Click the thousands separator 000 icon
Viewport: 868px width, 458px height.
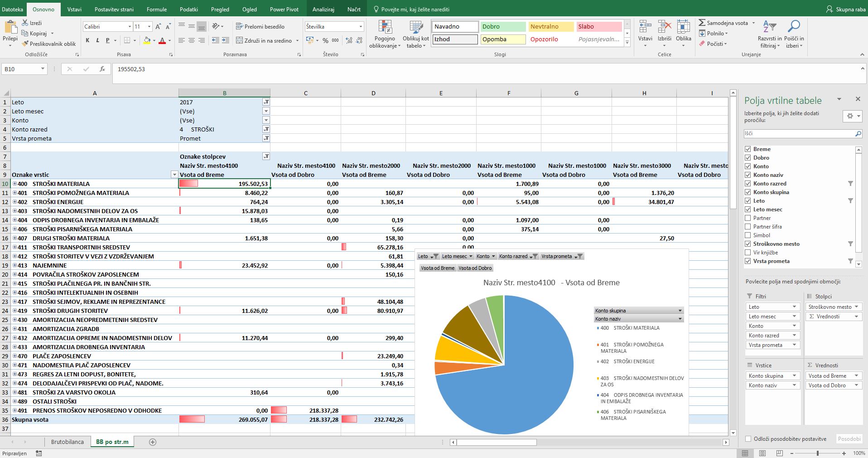pos(335,40)
